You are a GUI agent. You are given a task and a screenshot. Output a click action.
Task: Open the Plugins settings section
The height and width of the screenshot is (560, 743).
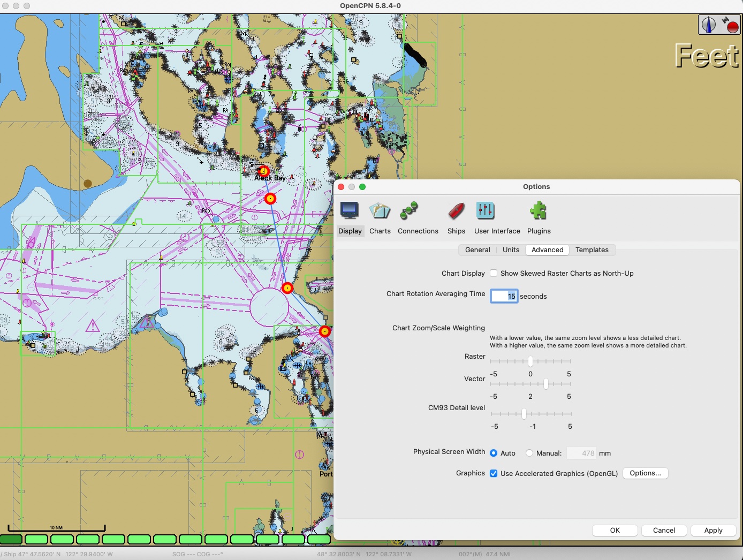(x=539, y=218)
